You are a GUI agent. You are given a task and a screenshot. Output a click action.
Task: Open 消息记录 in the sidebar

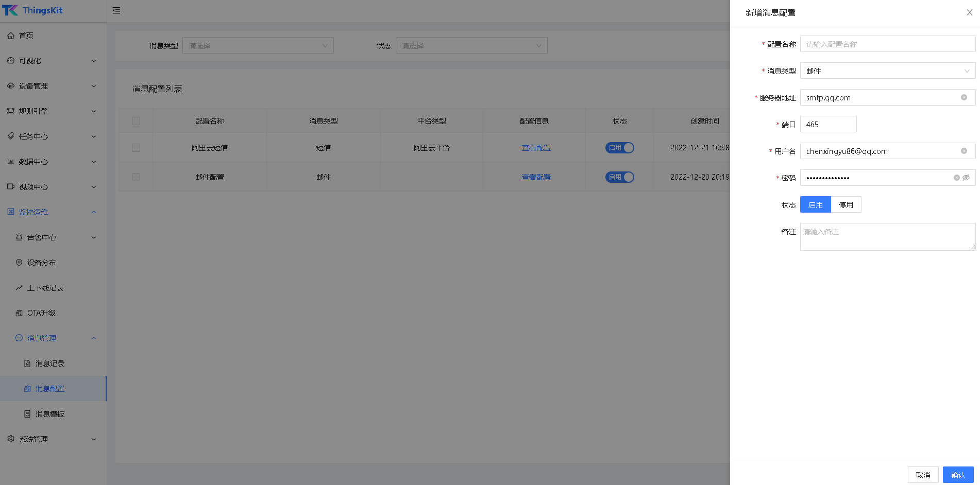click(x=50, y=363)
